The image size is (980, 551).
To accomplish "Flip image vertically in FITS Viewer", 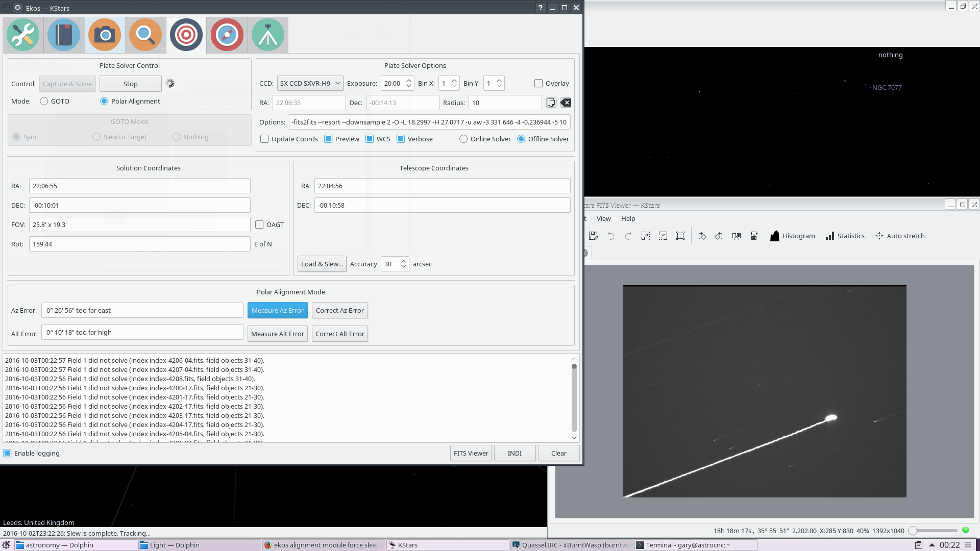I will tap(754, 236).
